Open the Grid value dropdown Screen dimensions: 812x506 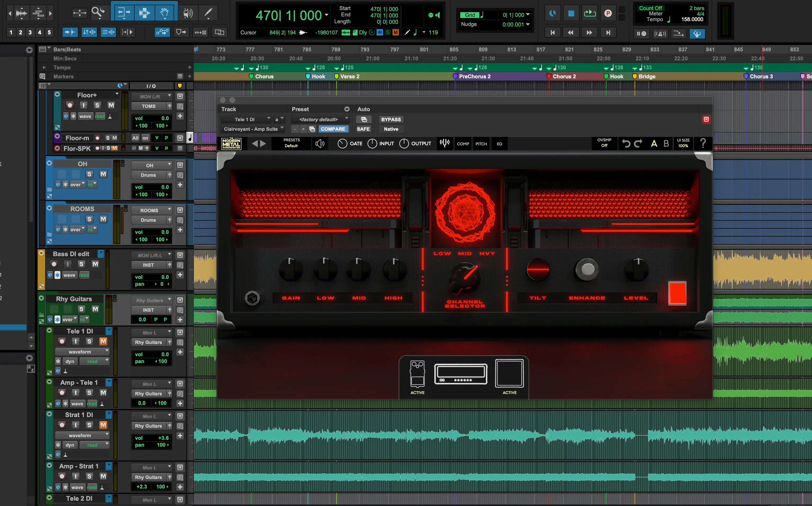coord(528,15)
